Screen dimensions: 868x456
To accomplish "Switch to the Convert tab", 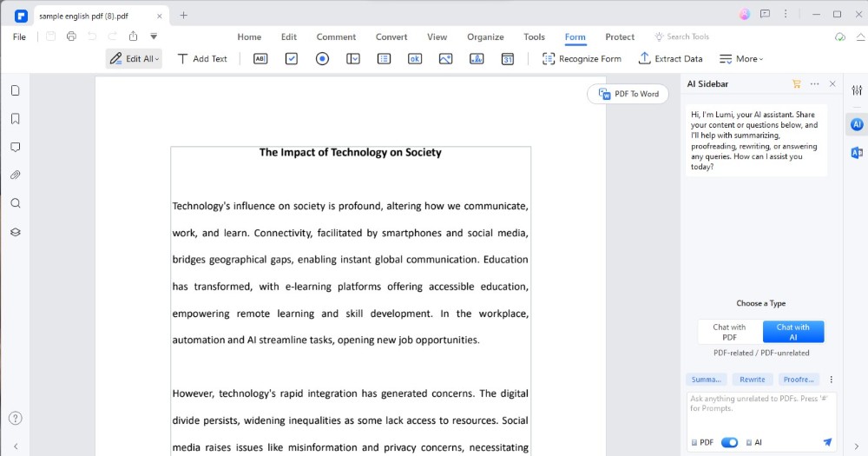I will pos(391,36).
